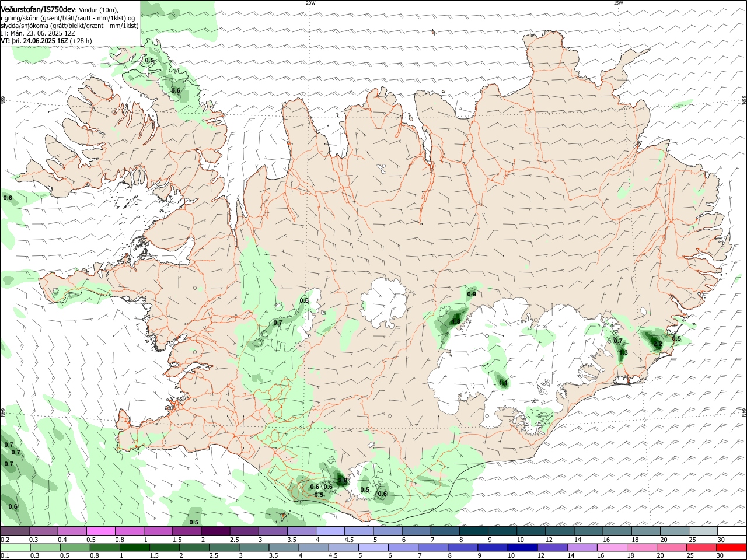
Task: Click the 0.1 label in the lower scale
Action: click(x=5, y=556)
